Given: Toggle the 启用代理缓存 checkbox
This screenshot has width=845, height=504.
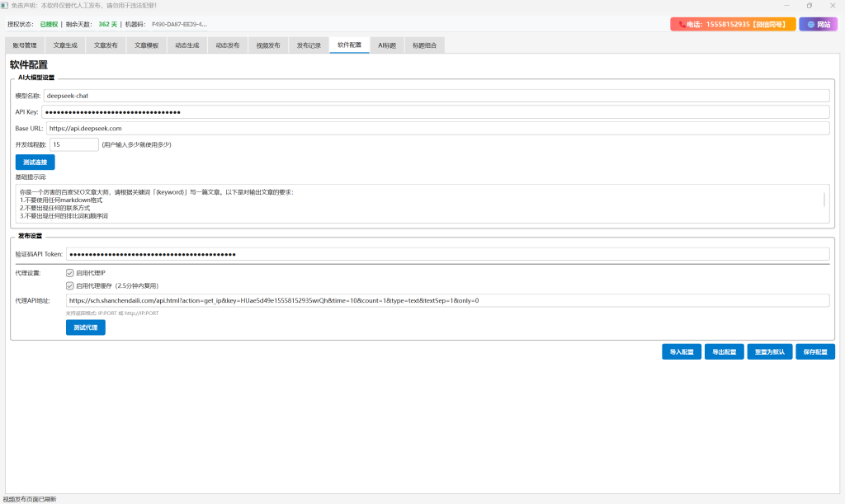Looking at the screenshot, I should (x=70, y=285).
